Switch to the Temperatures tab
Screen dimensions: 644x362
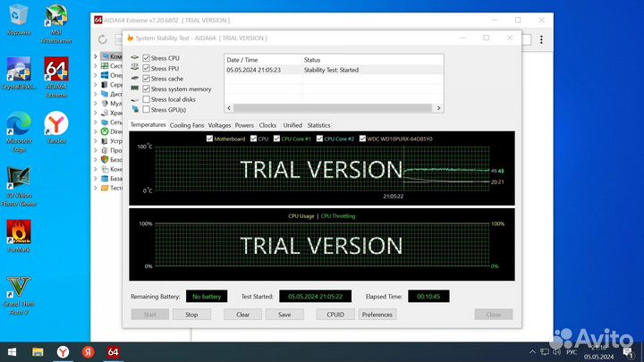[x=148, y=124]
